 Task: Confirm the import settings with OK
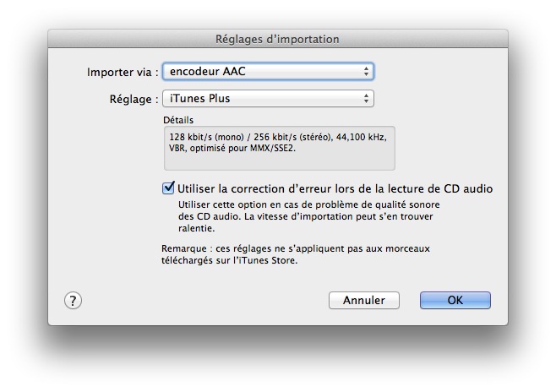(x=455, y=301)
